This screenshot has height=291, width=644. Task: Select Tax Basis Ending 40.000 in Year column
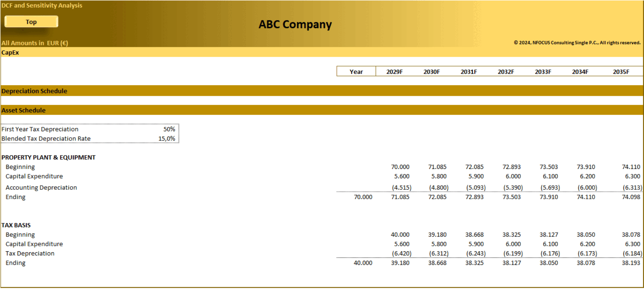click(x=363, y=263)
